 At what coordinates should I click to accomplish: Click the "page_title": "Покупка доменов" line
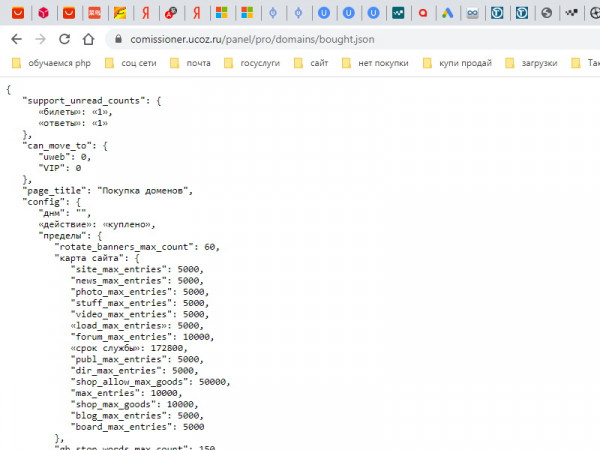(107, 191)
